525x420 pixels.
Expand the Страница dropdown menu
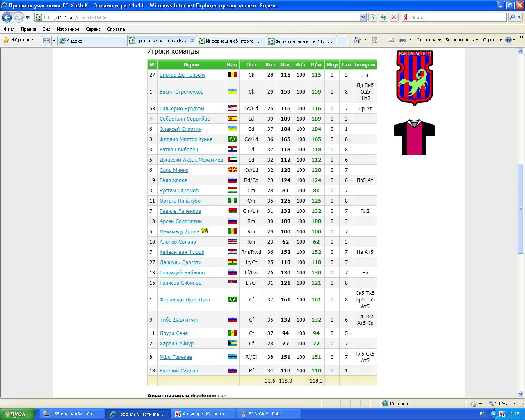[428, 40]
